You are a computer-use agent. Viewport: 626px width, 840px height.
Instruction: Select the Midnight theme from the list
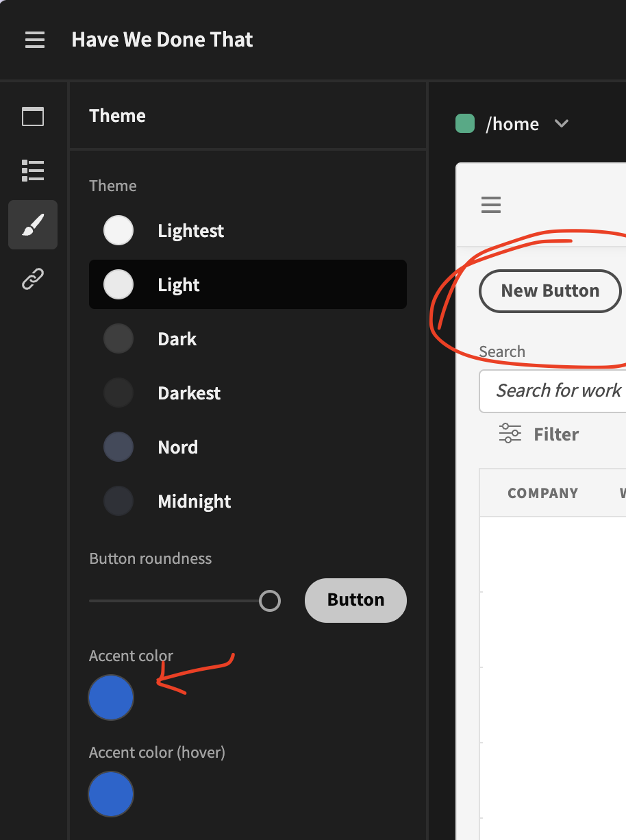tap(194, 501)
